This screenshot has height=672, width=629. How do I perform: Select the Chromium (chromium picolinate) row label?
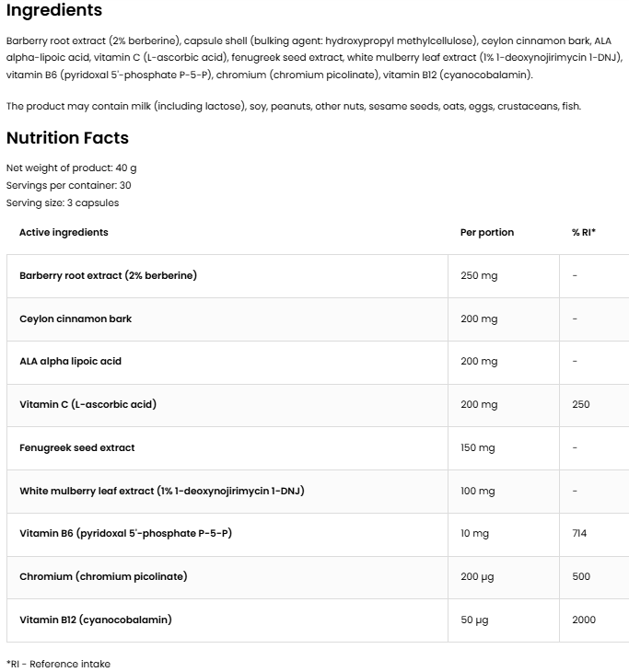point(103,576)
